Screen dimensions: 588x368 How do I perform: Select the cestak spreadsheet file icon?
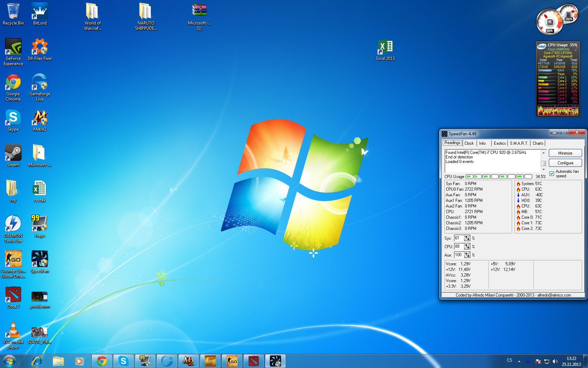(40, 191)
